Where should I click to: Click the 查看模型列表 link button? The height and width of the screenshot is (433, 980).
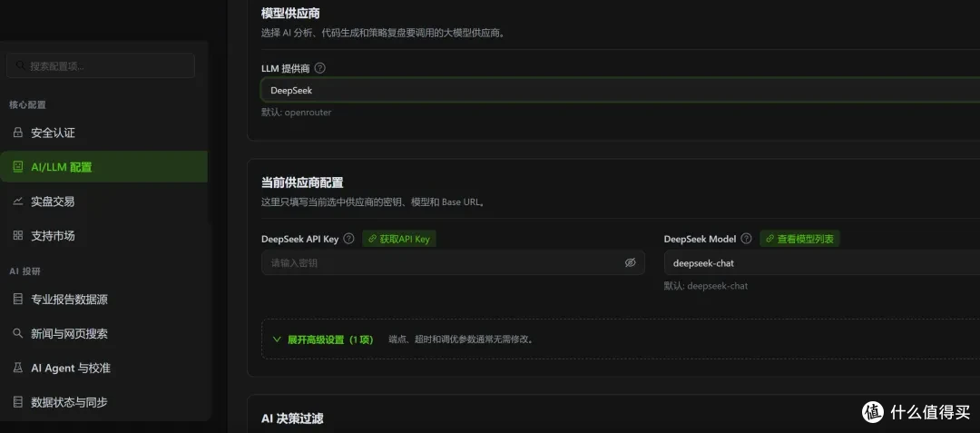pyautogui.click(x=800, y=238)
